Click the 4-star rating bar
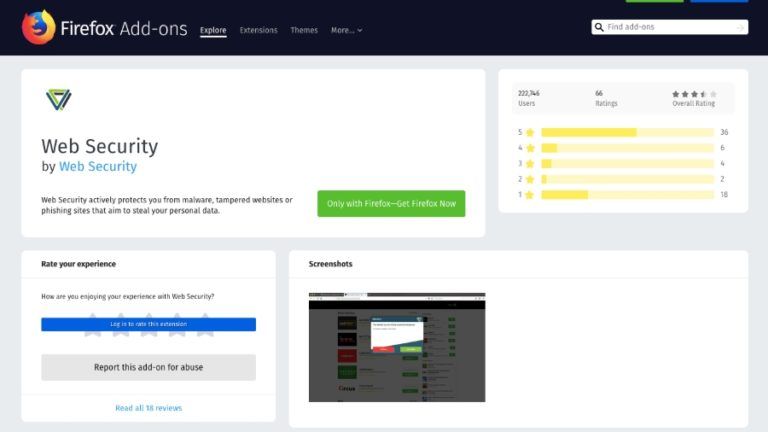 point(627,148)
